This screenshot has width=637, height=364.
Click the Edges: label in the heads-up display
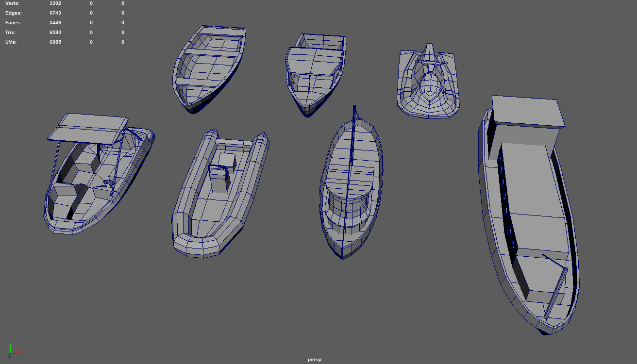(14, 13)
